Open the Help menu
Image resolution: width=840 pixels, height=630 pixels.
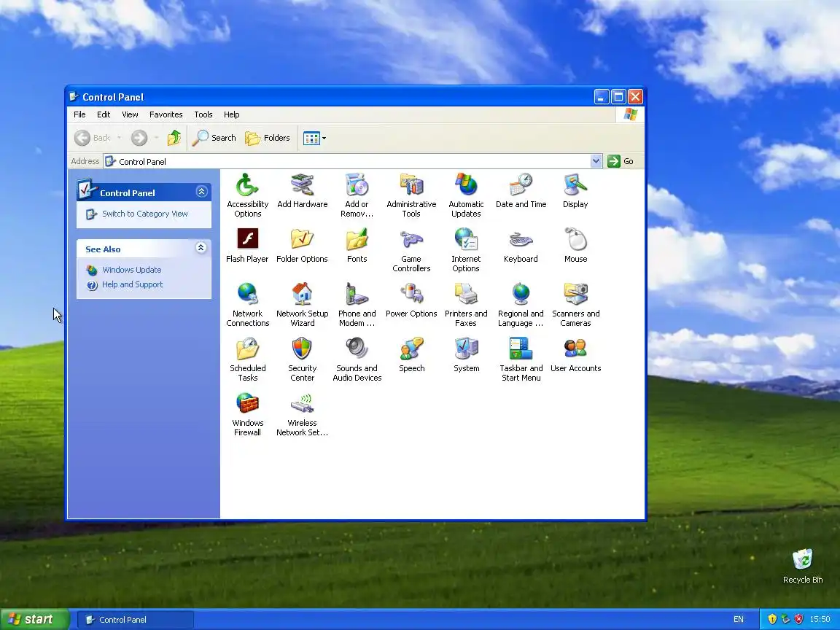click(x=231, y=114)
